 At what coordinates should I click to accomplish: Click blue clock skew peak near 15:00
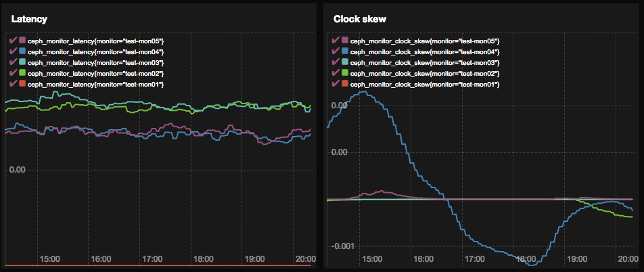coord(363,91)
